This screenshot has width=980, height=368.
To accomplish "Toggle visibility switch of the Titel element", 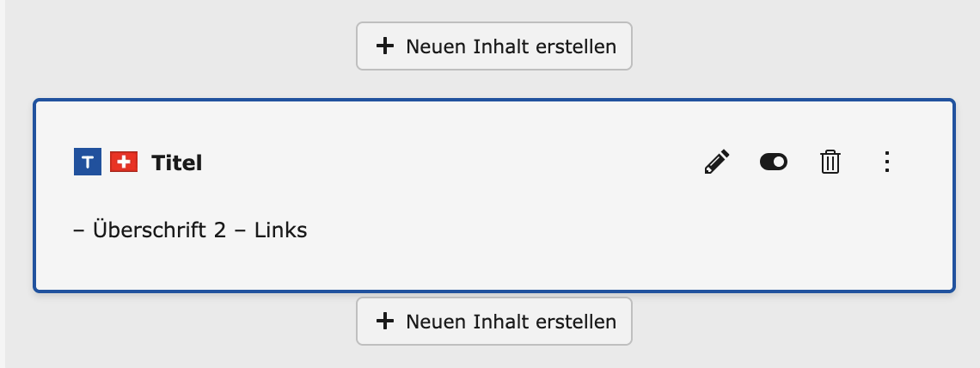I will point(774,162).
